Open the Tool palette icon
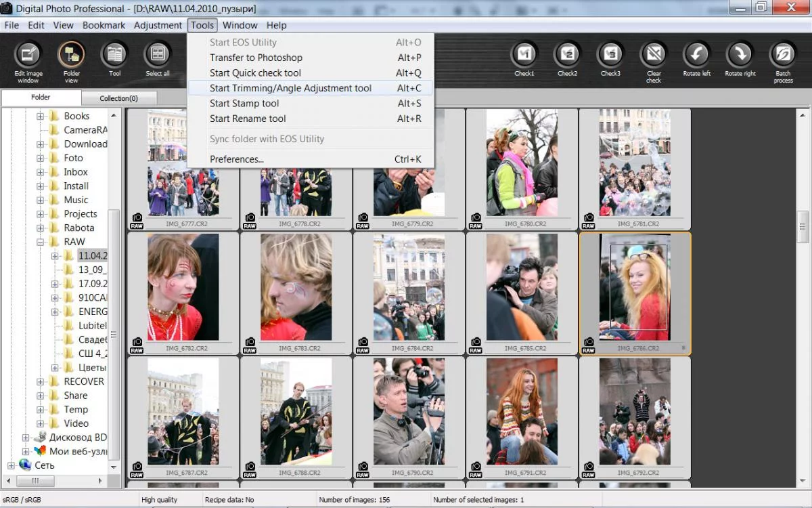812x508 pixels. coord(115,55)
